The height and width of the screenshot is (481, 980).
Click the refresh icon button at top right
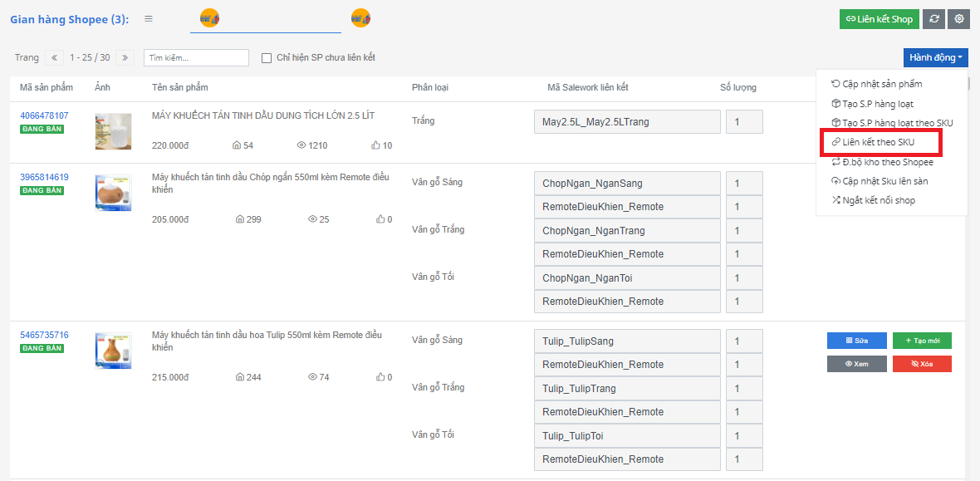point(935,19)
